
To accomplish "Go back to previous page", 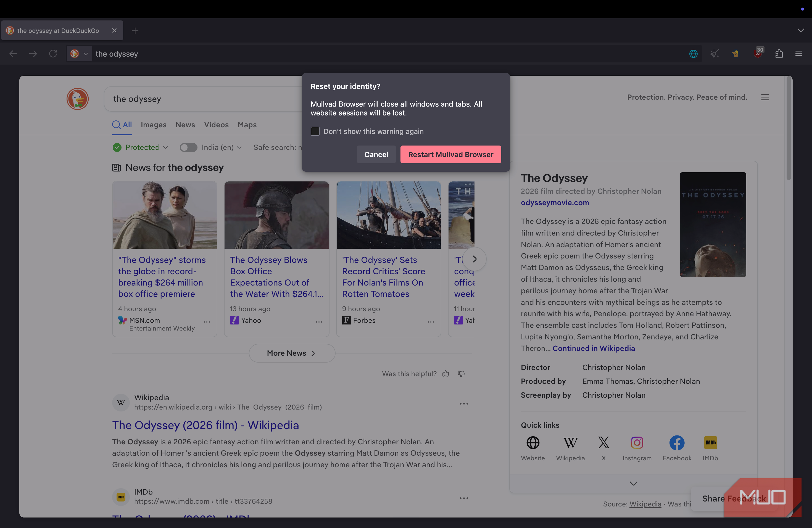I will [13, 54].
